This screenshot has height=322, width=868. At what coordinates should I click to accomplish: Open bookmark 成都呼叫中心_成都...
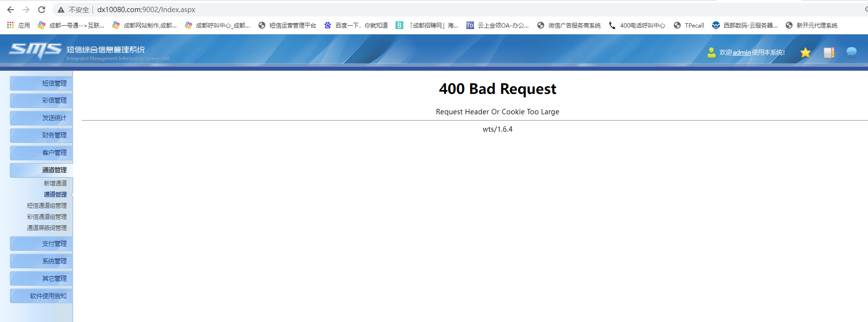tap(217, 25)
